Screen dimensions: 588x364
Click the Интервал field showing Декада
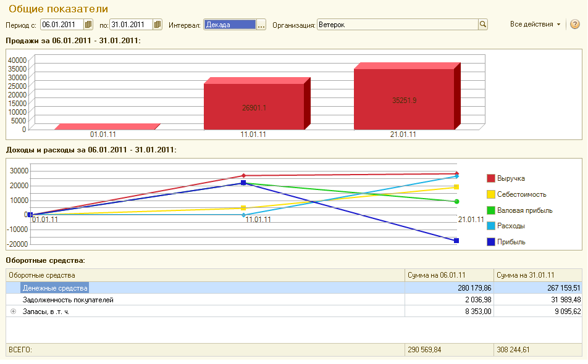[229, 25]
